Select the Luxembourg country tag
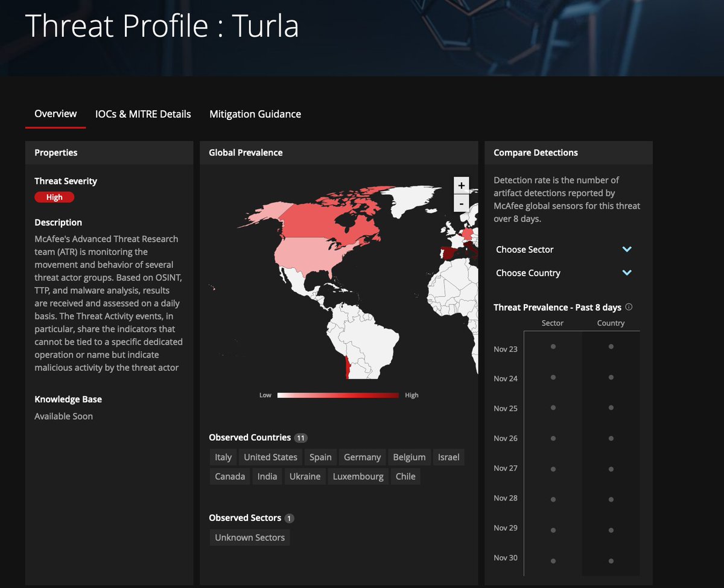Viewport: 724px width, 588px height. (358, 476)
